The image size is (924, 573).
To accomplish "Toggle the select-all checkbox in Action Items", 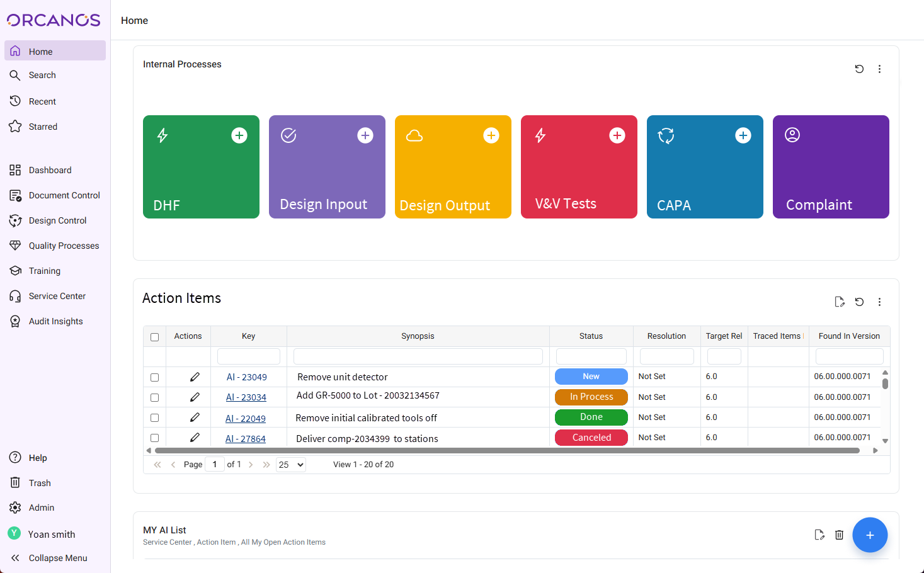I will coord(154,337).
